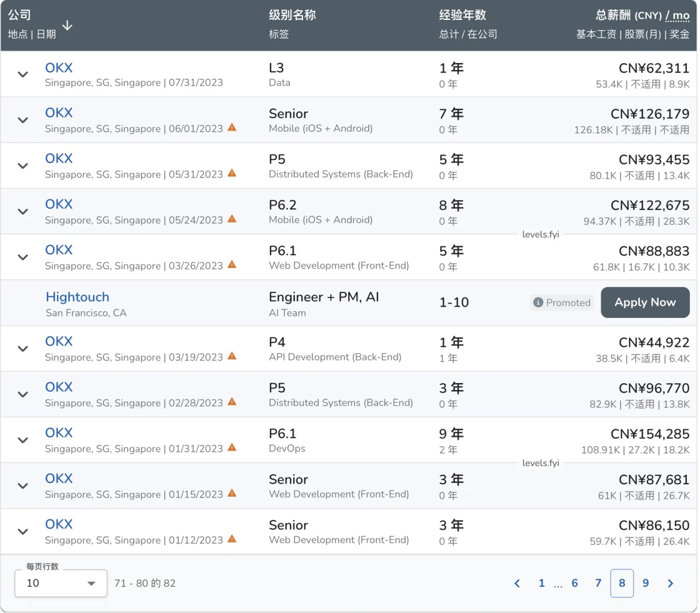Go to the next page with the right arrow
The height and width of the screenshot is (613, 700).
tap(671, 583)
